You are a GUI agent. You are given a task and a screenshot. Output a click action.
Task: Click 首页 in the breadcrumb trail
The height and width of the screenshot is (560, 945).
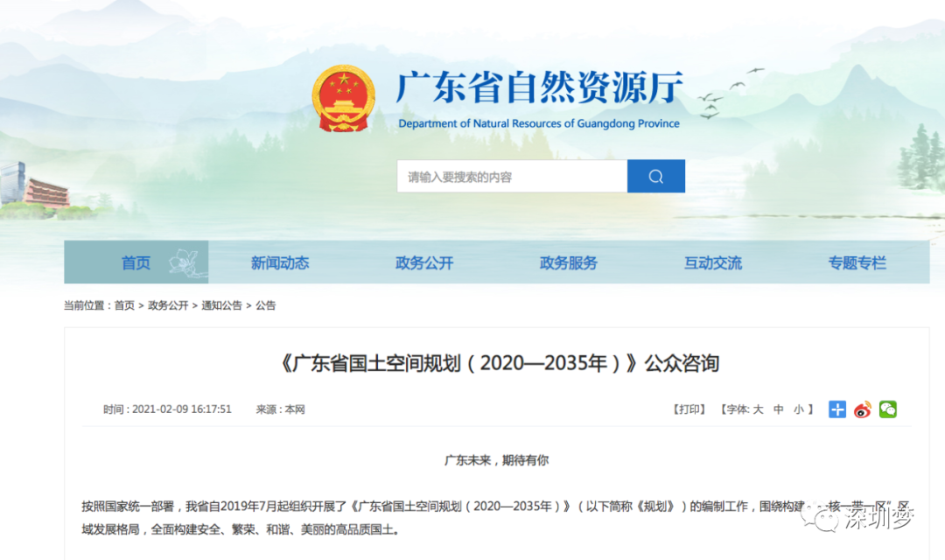[x=124, y=305]
